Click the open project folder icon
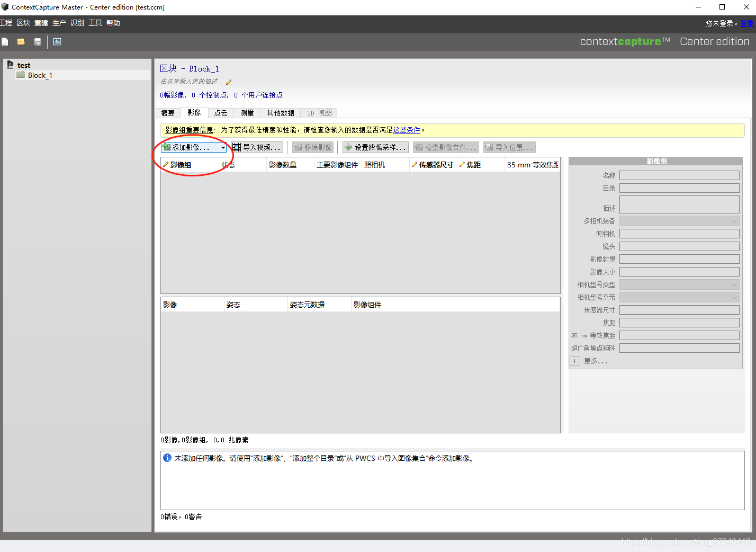Screen dimensions: 756x552 click(x=21, y=42)
